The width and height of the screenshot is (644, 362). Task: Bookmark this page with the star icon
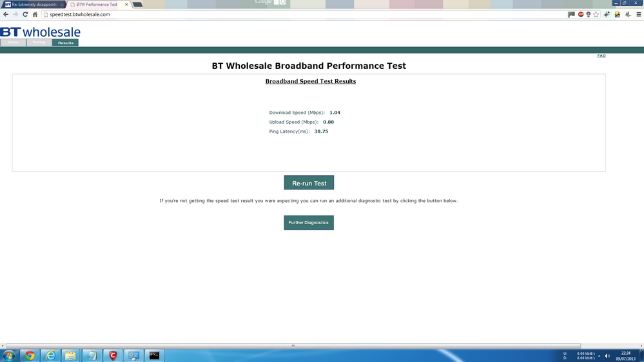596,14
